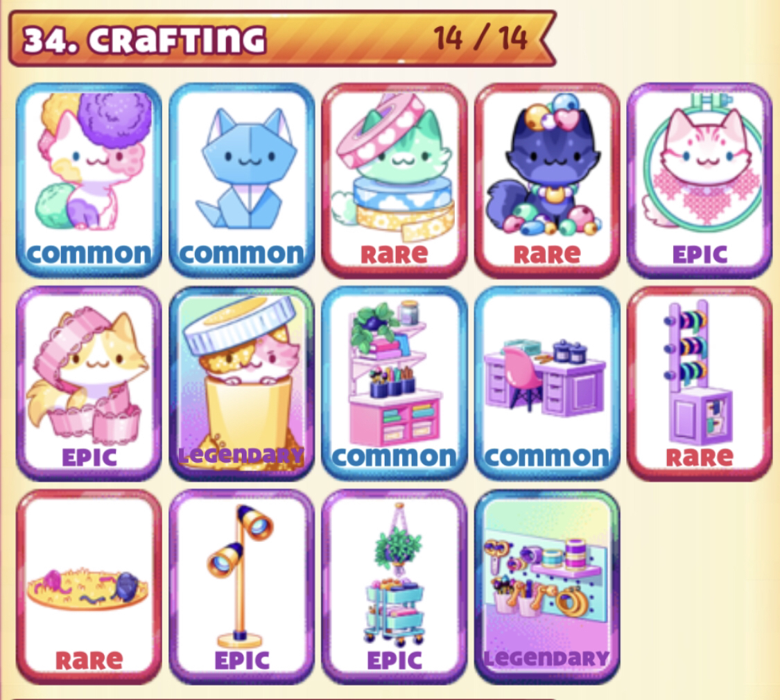Open the yellow yarn rug rare card
Viewport: 780px width, 700px height.
tap(89, 586)
